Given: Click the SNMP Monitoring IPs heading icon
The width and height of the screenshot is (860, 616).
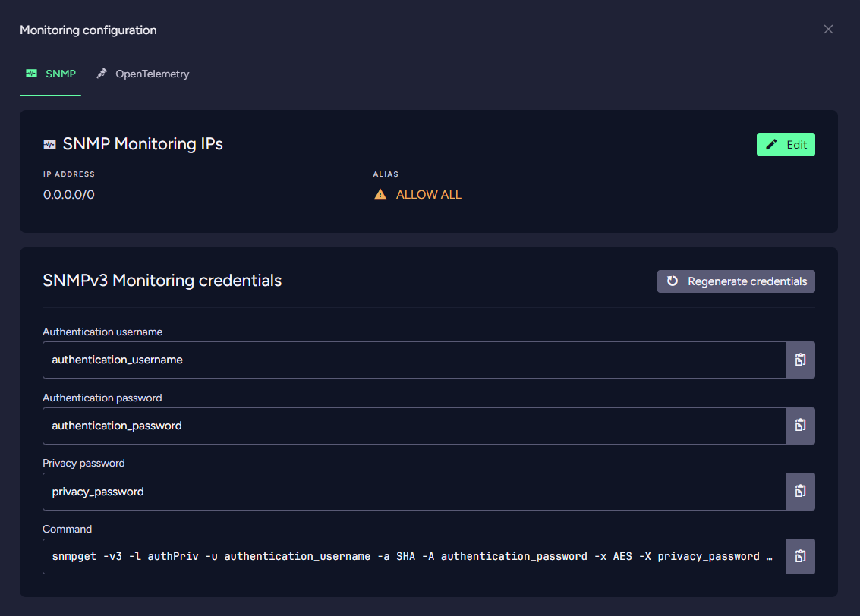Looking at the screenshot, I should (50, 144).
